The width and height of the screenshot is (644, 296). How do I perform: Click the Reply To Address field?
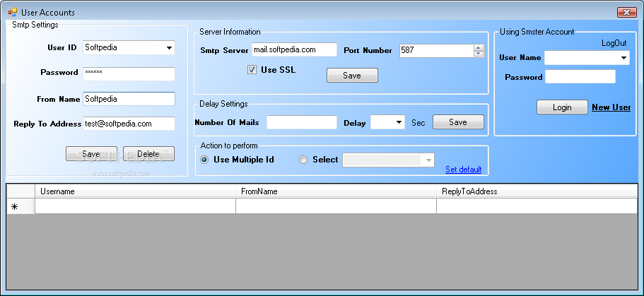[x=129, y=124]
